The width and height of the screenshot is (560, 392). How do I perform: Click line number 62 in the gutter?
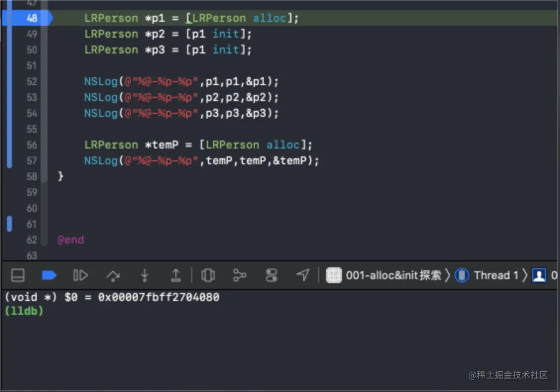tap(32, 240)
